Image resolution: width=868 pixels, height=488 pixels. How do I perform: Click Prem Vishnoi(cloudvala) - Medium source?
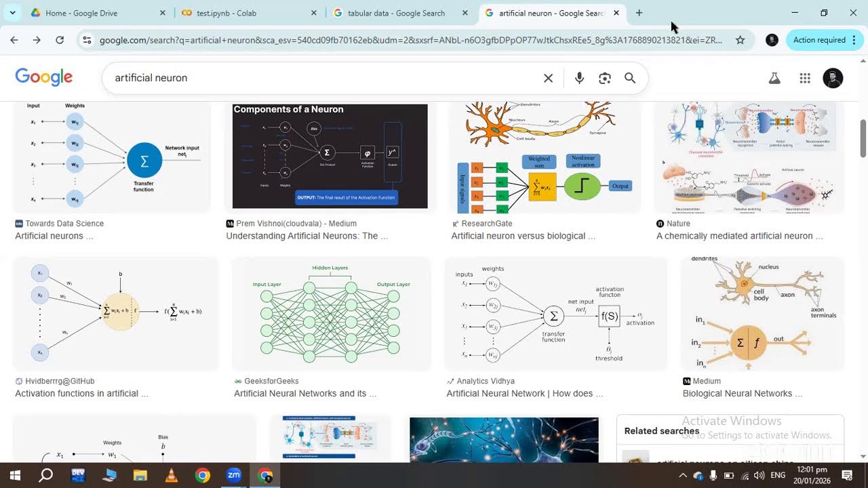pyautogui.click(x=296, y=224)
